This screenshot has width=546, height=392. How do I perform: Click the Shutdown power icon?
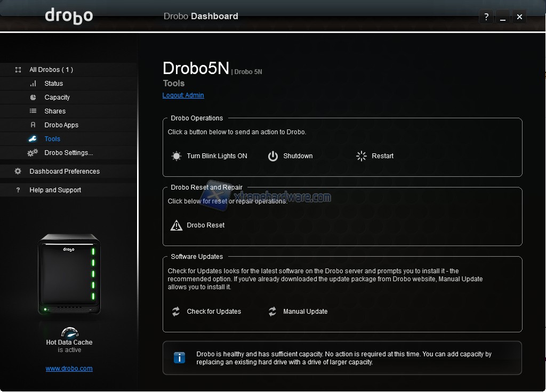[x=273, y=156]
